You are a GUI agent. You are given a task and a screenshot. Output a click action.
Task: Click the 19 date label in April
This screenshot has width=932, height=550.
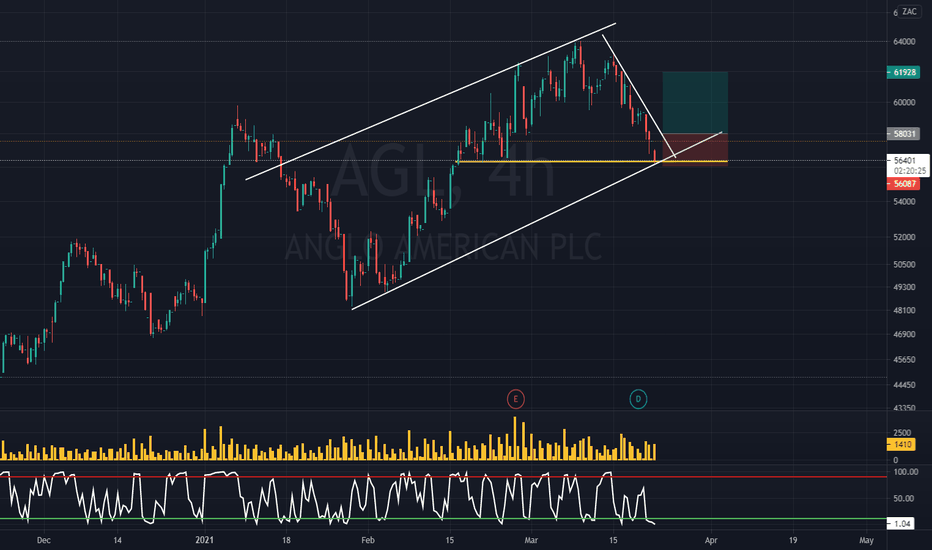(x=792, y=540)
